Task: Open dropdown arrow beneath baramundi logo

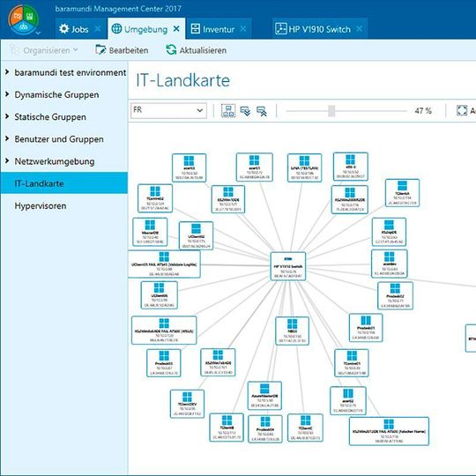Action: (38, 33)
